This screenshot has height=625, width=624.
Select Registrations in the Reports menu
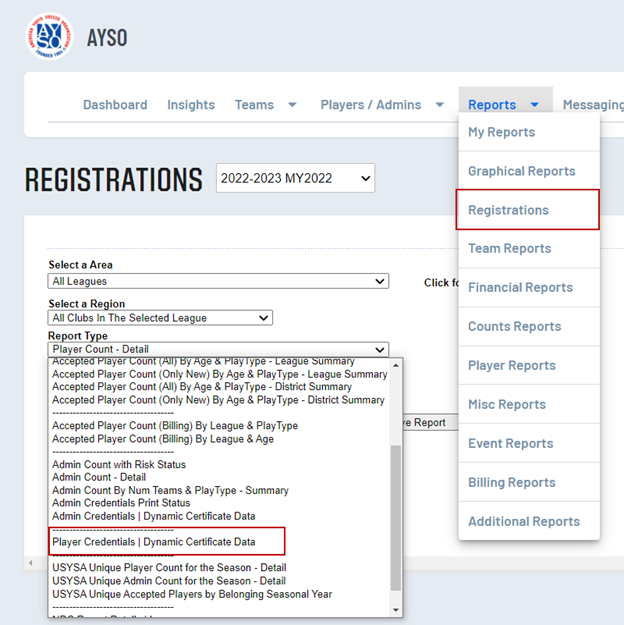tap(509, 210)
